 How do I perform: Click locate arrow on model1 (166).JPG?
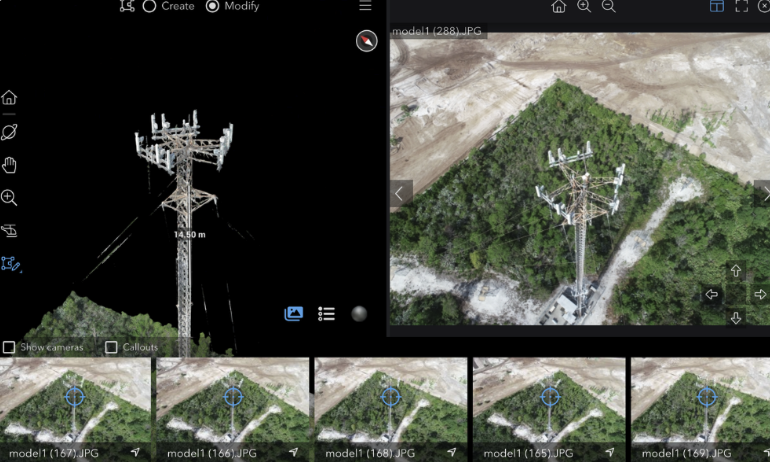pos(293,452)
